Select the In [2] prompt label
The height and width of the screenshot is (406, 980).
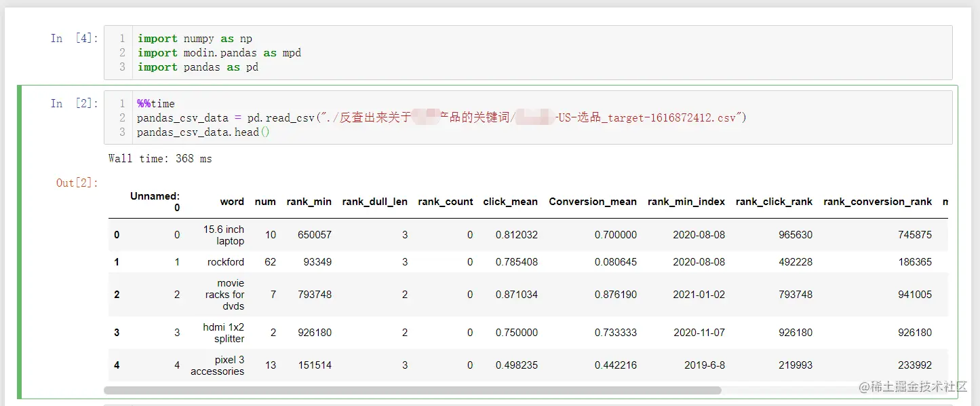click(x=74, y=104)
